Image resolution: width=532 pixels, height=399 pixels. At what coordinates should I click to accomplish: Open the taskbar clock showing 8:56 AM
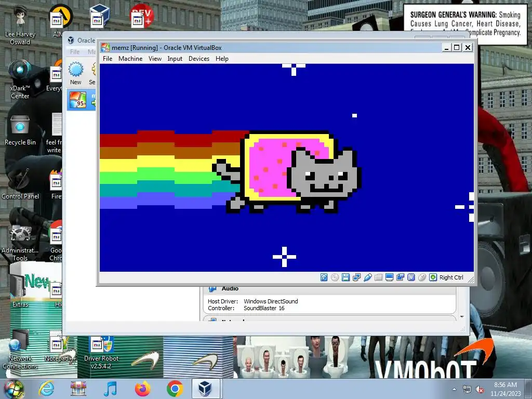[506, 389]
